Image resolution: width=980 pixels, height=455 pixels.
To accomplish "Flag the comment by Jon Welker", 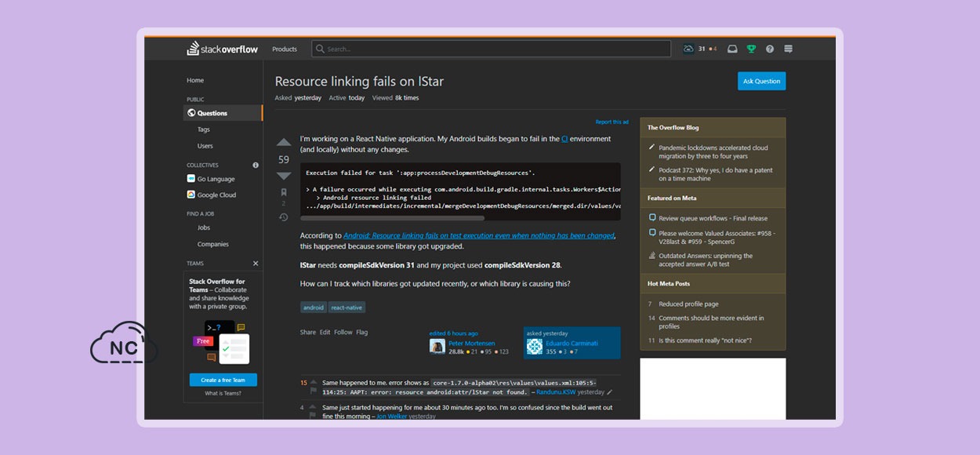I will tap(314, 416).
